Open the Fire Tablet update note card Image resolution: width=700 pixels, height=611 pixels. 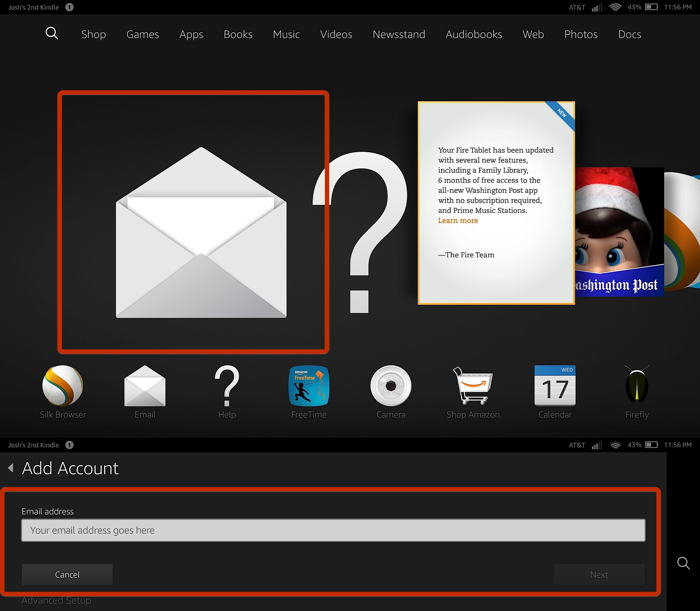(x=496, y=203)
